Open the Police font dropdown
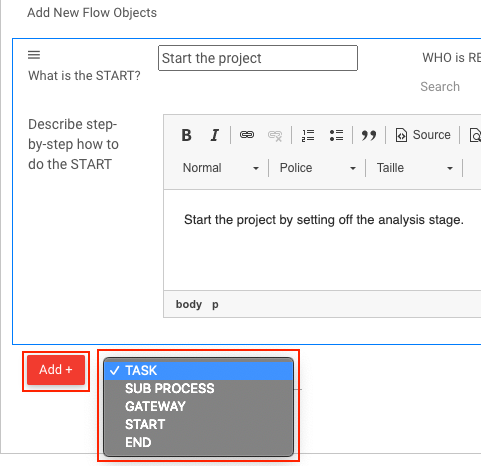Screen dimensions: 481x466 coord(318,168)
